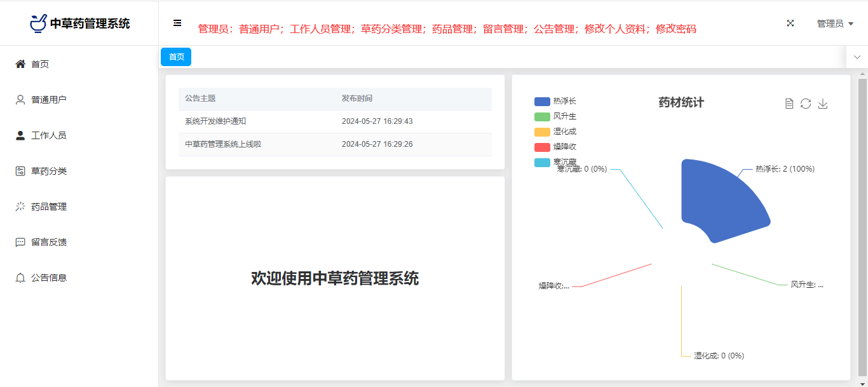Viewport: 868px width, 387px height.
Task: Click the 中草药管理系统上线啦 announcement
Action: tap(223, 144)
